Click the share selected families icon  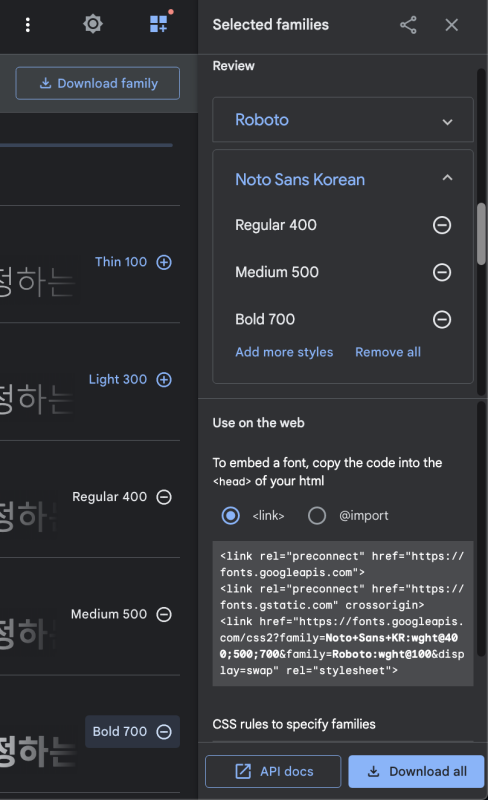point(408,24)
